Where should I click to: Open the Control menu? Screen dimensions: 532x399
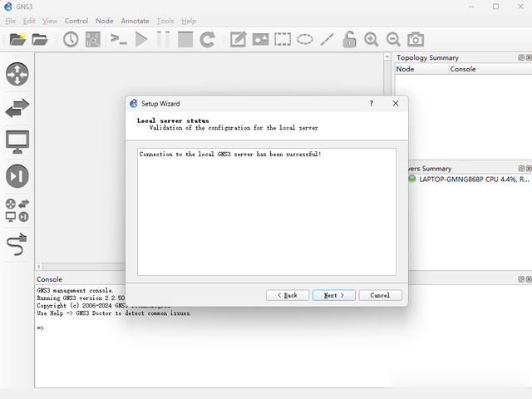[x=76, y=21]
